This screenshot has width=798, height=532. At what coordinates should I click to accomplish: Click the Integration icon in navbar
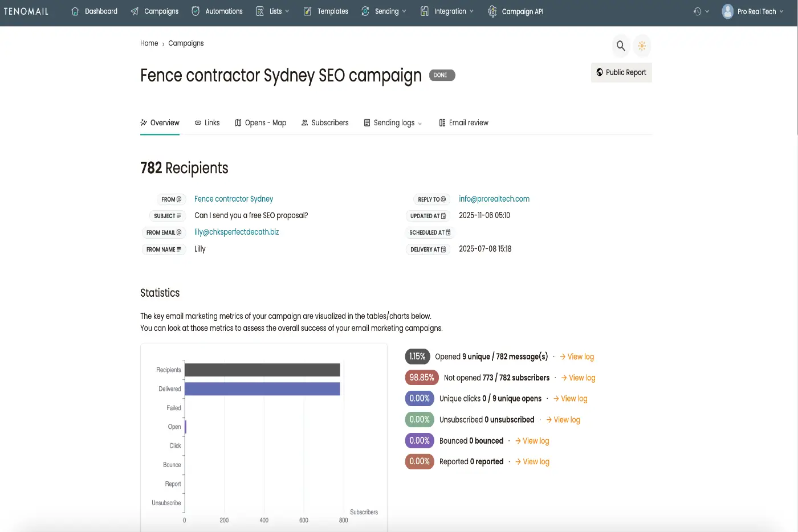pos(425,11)
